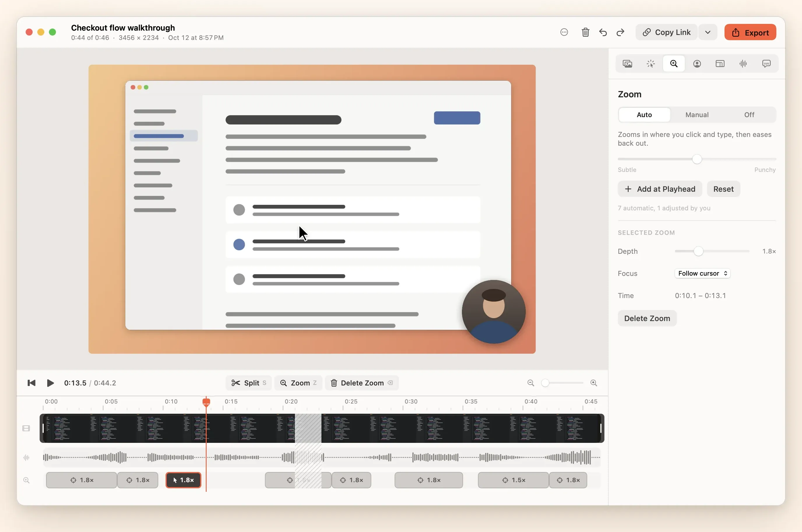Export the recording
The image size is (802, 532).
[x=750, y=32]
